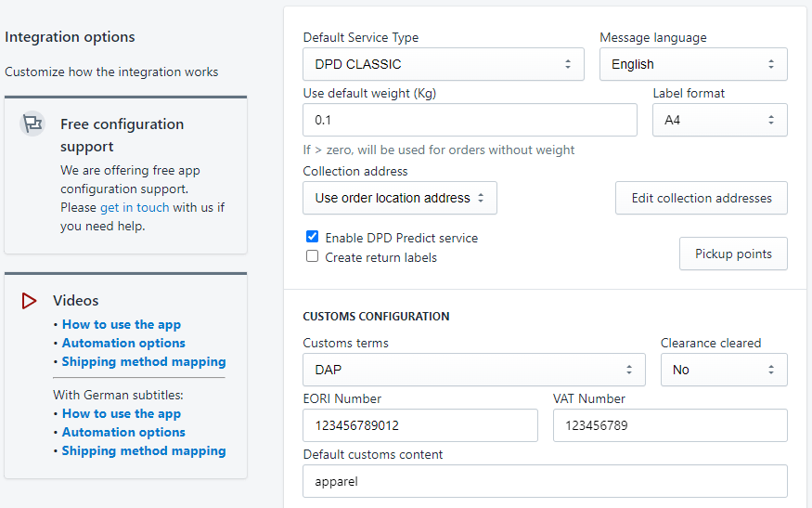Click the With German subtitles: text

point(118,395)
